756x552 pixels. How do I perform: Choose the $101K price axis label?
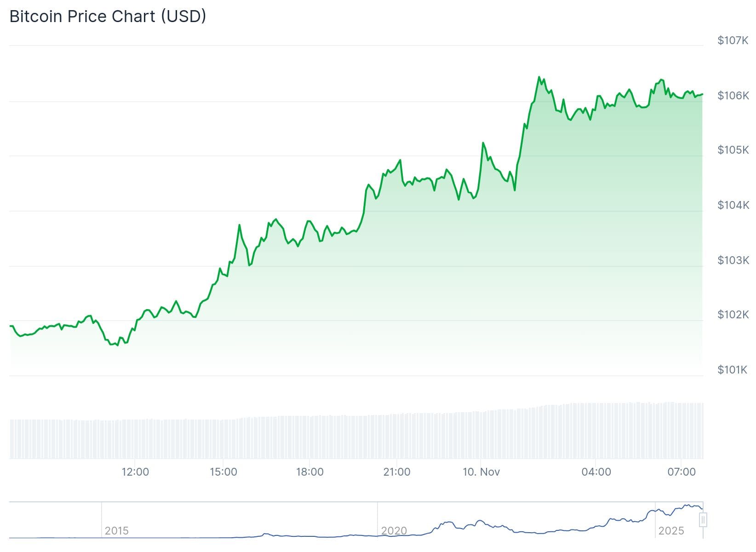click(732, 369)
